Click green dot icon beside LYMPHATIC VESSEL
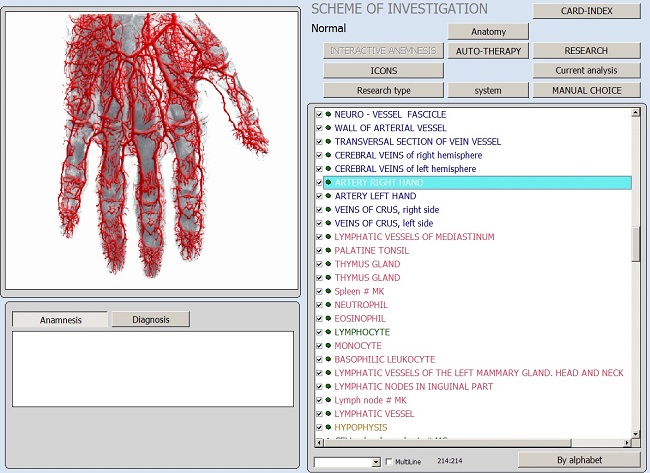This screenshot has width=650, height=473. (328, 414)
